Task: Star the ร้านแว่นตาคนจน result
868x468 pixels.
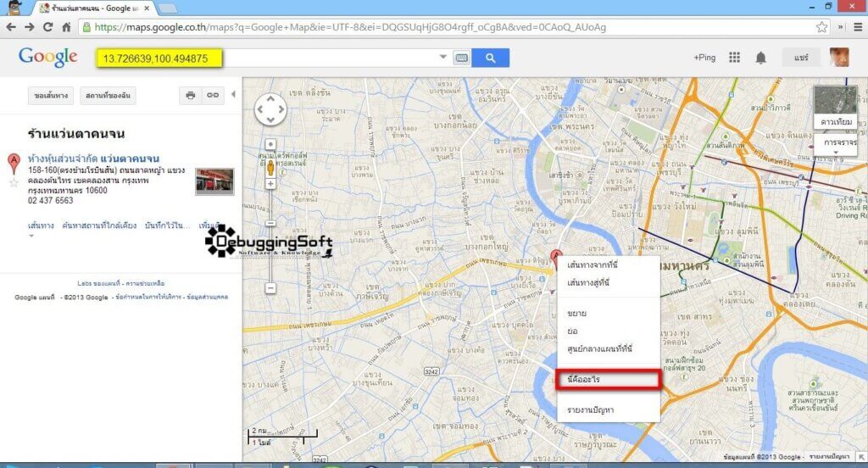Action: tap(14, 183)
